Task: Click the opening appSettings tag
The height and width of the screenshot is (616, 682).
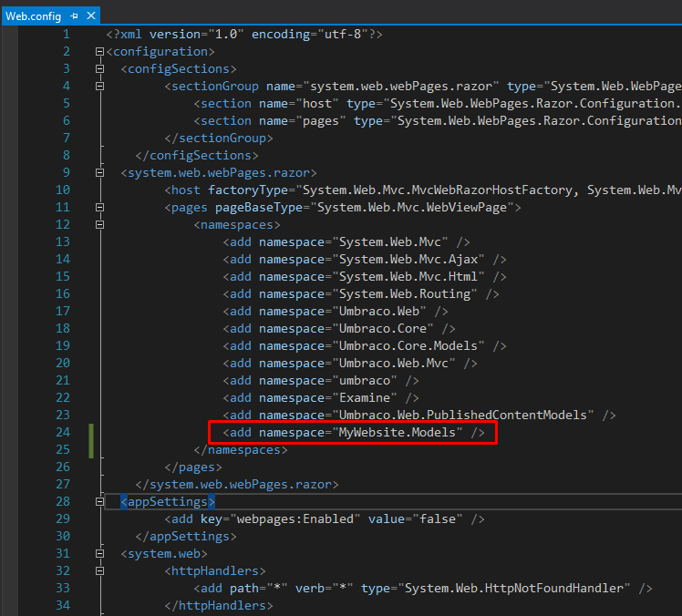Action: (x=168, y=502)
